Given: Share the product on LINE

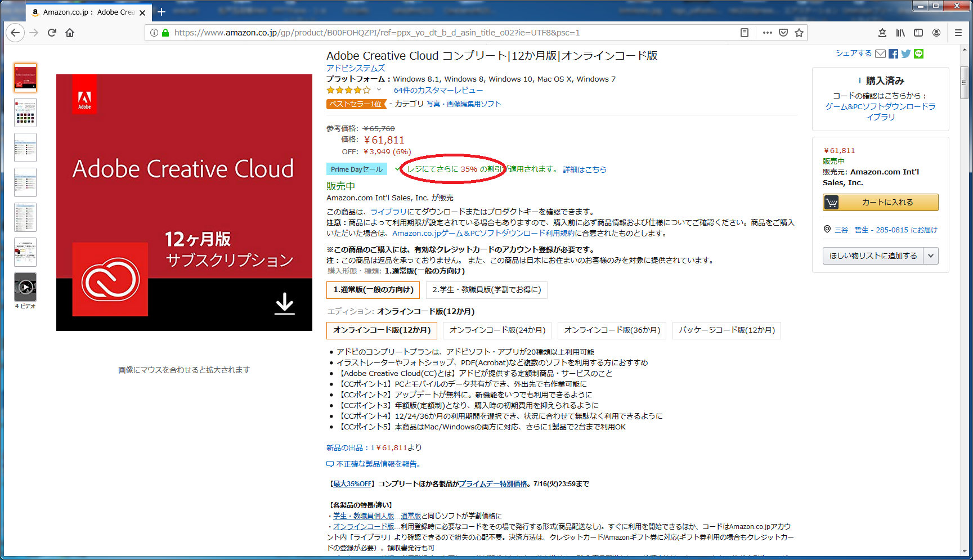Looking at the screenshot, I should coord(919,53).
